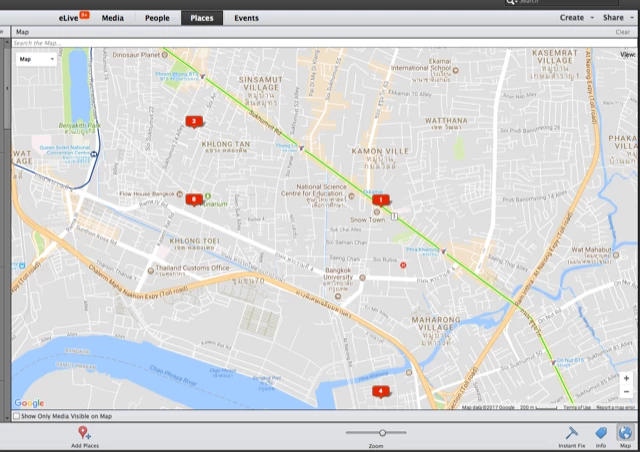
Task: Enable Show Only Media Visible on Map
Action: (17, 416)
